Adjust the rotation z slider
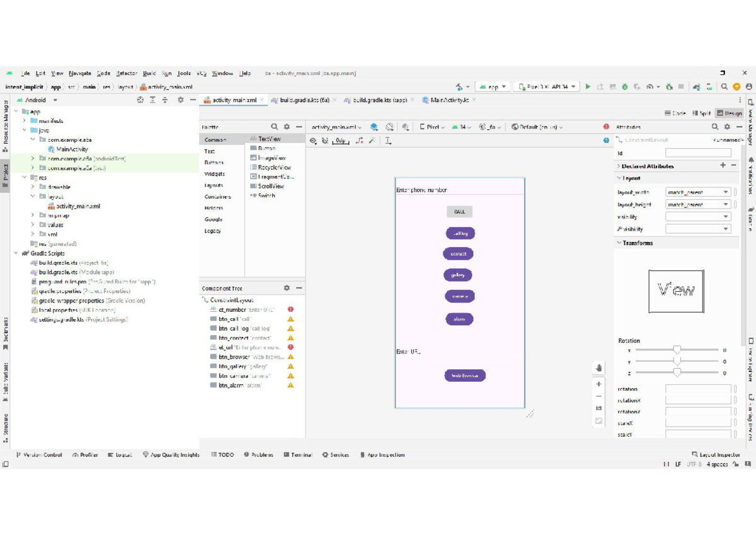This screenshot has width=756, height=535. tap(677, 373)
